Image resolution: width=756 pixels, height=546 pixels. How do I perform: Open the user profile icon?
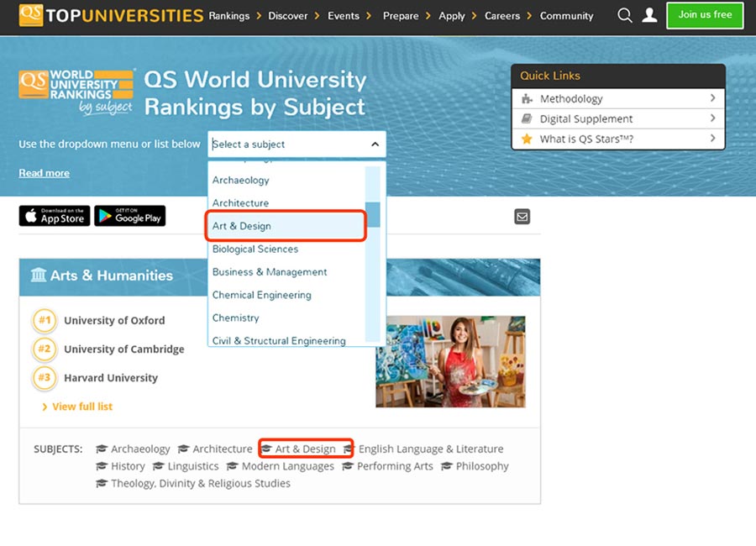coord(649,15)
